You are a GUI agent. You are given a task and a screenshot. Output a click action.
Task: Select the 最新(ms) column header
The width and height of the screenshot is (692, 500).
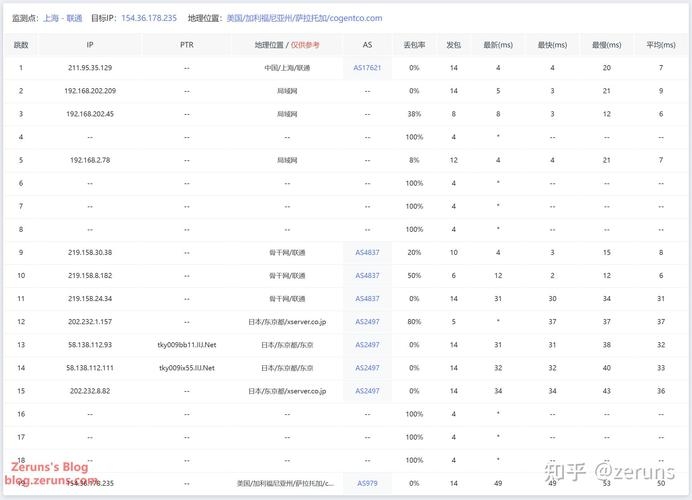pos(498,45)
